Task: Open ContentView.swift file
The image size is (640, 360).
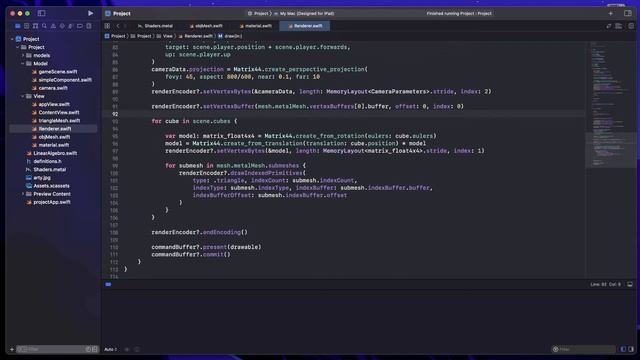Action: coord(56,113)
